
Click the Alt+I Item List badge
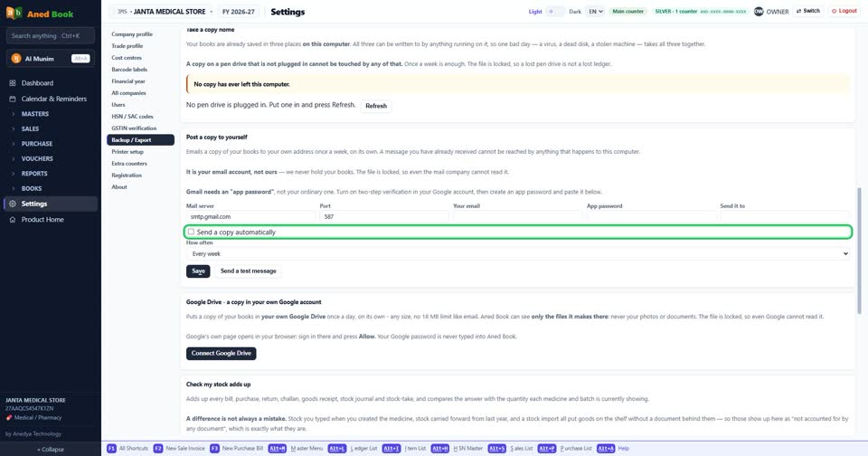(391, 448)
